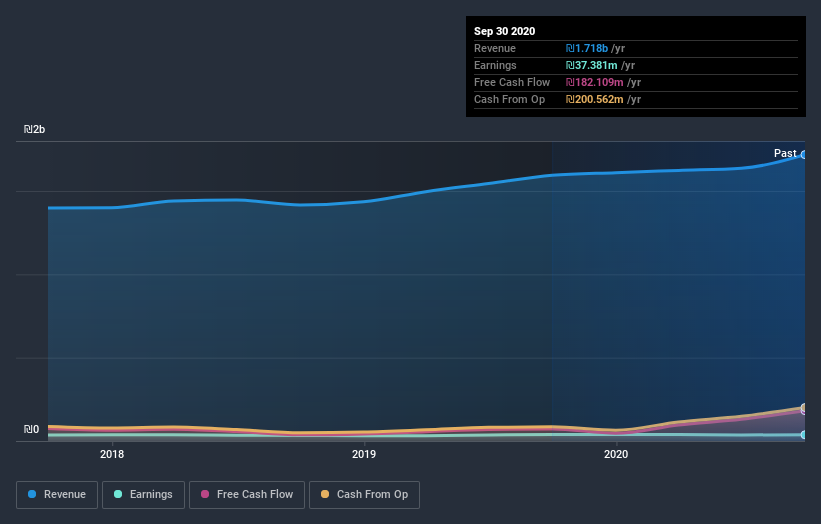Click the ₪182.109m free cash flow value
The width and height of the screenshot is (821, 524).
tap(594, 82)
